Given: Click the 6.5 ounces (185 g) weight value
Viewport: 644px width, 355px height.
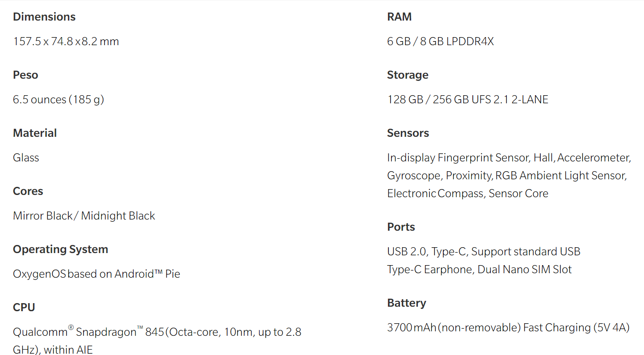Looking at the screenshot, I should (x=59, y=100).
